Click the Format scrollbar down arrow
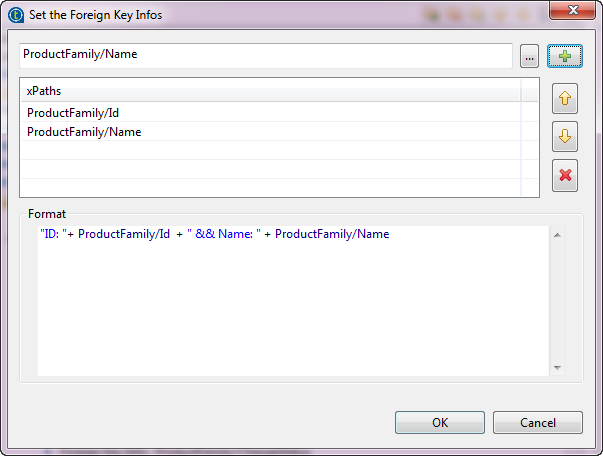603x456 pixels. click(557, 368)
